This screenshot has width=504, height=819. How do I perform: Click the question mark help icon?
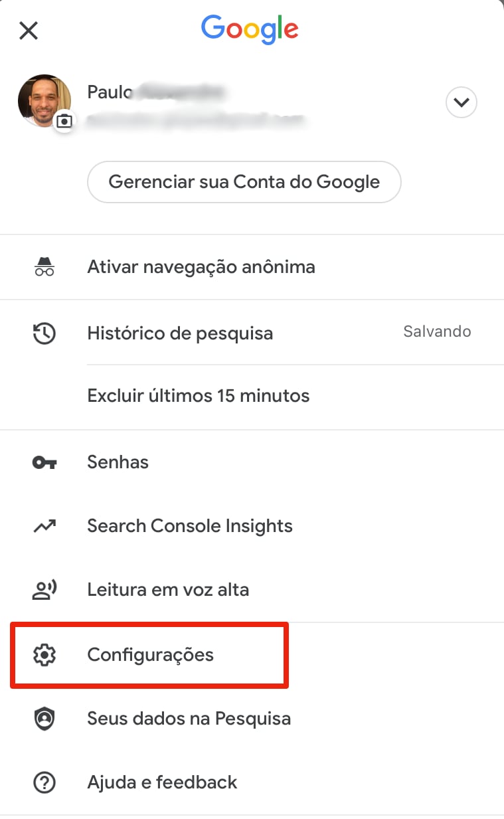tap(44, 782)
